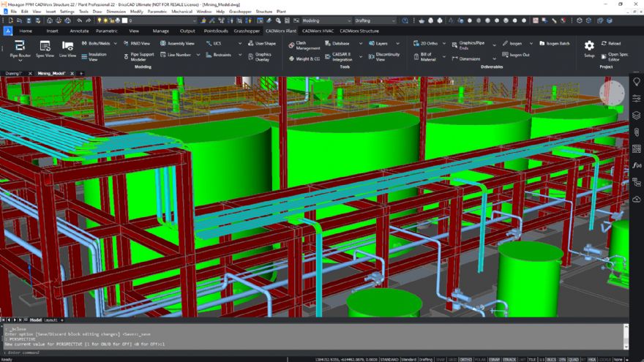Open Graphics Overlay
The image size is (644, 362).
tap(260, 57)
